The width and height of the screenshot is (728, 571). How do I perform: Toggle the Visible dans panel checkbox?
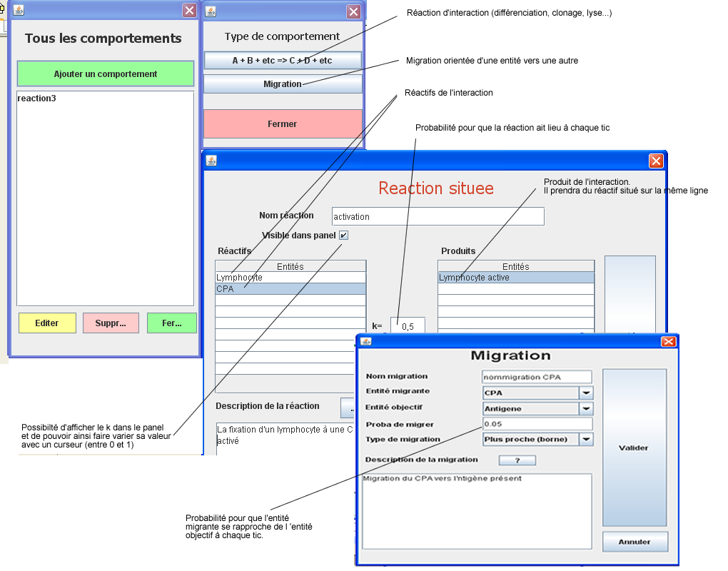pos(343,236)
